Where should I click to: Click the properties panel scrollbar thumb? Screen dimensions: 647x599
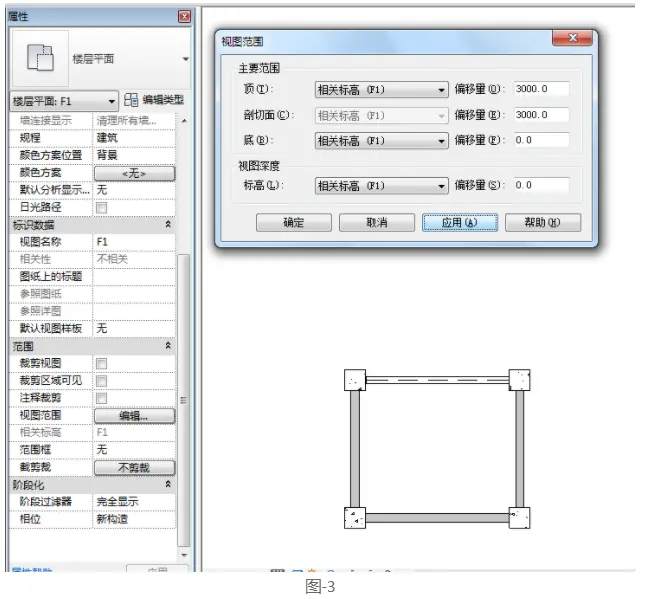click(184, 400)
